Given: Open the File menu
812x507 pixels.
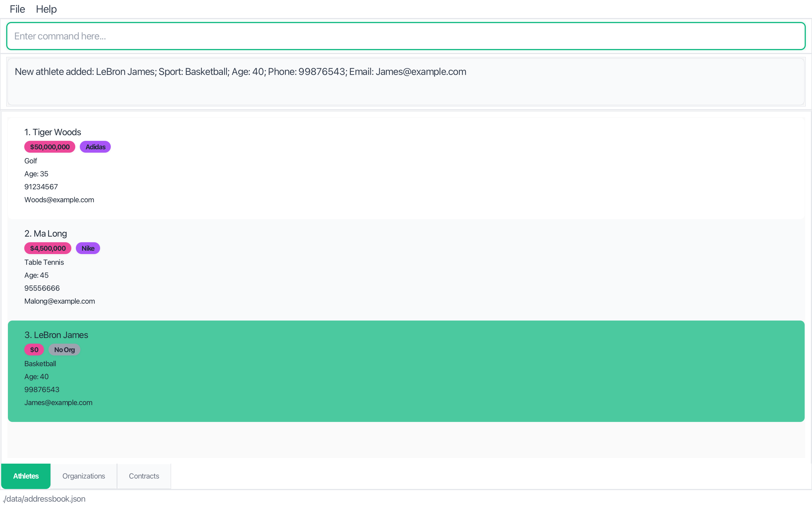Looking at the screenshot, I should (17, 9).
